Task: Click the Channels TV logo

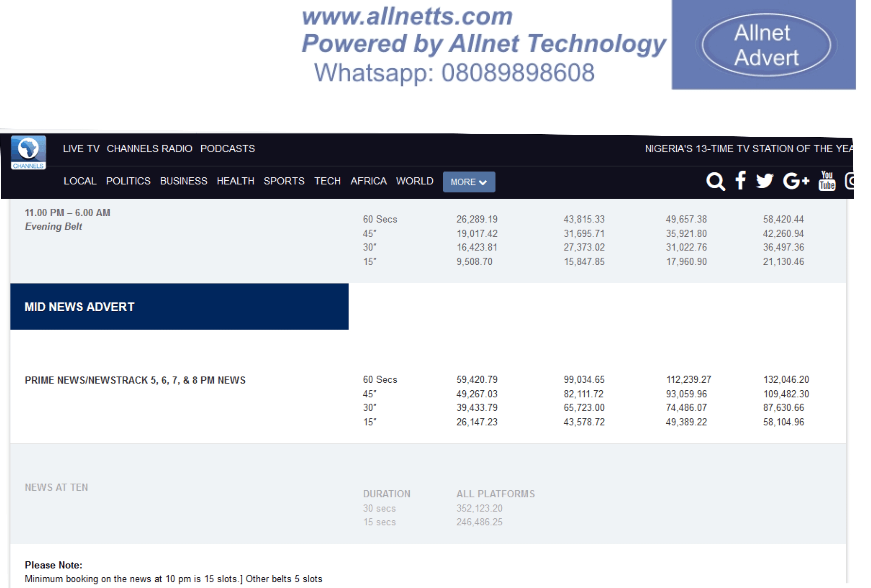Action: pos(29,152)
